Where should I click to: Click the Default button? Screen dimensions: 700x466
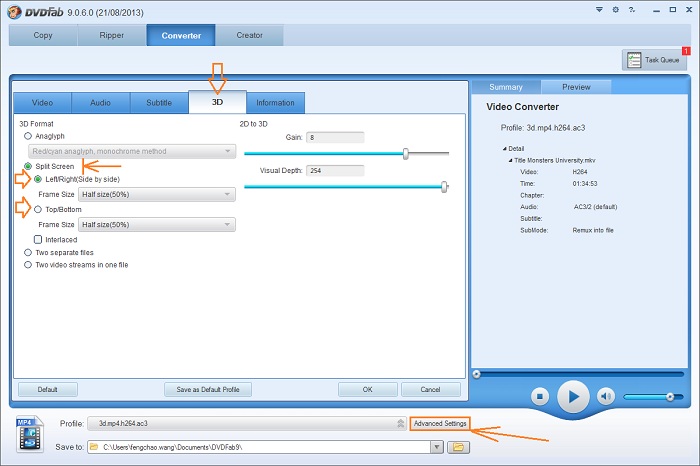coord(47,389)
